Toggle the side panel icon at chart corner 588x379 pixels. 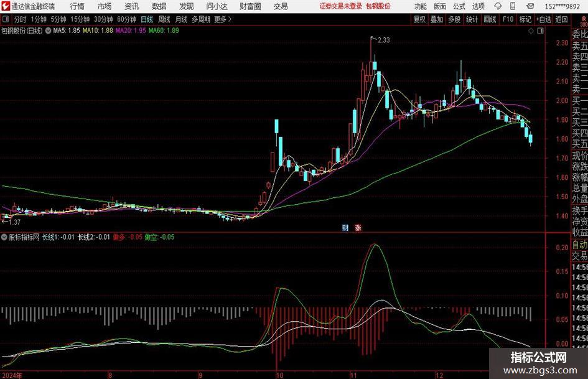540,31
